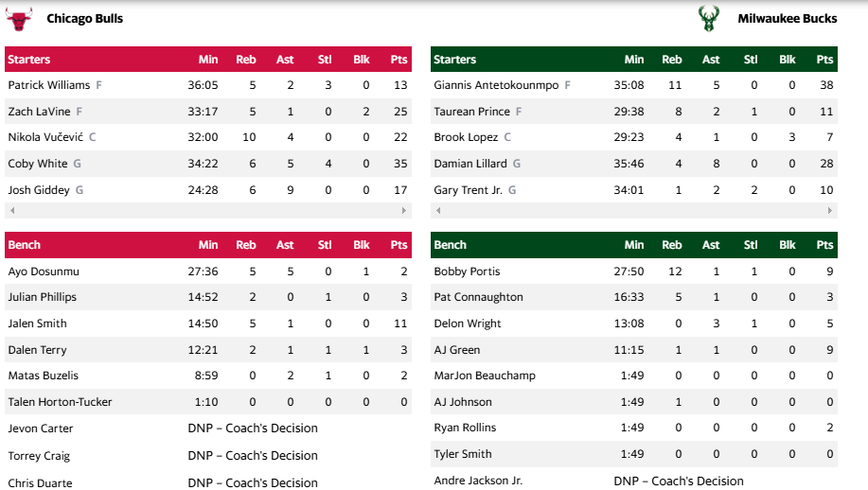Screen dimensions: 868x490
Task: Click left scroll arrow under Bucks starters
Action: (436, 210)
